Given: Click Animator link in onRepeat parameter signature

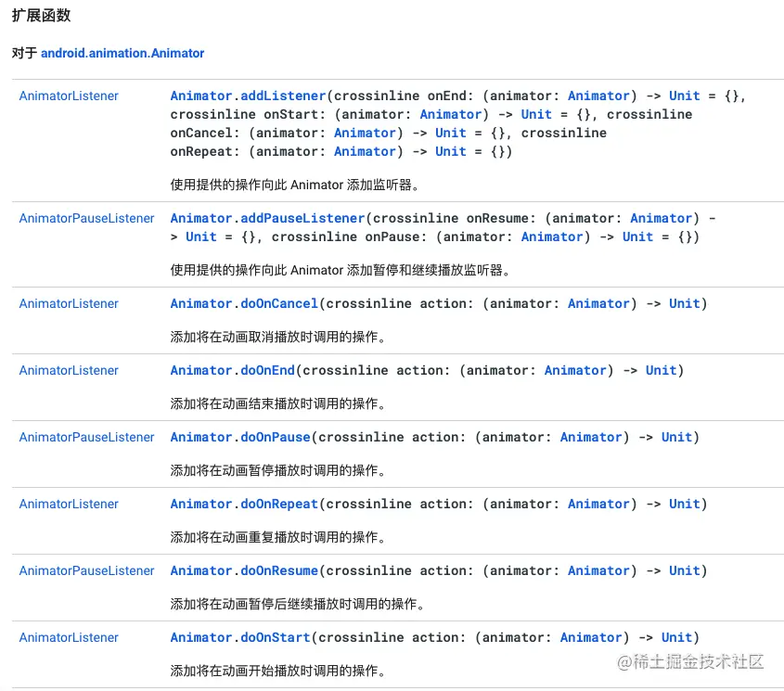Looking at the screenshot, I should [365, 151].
